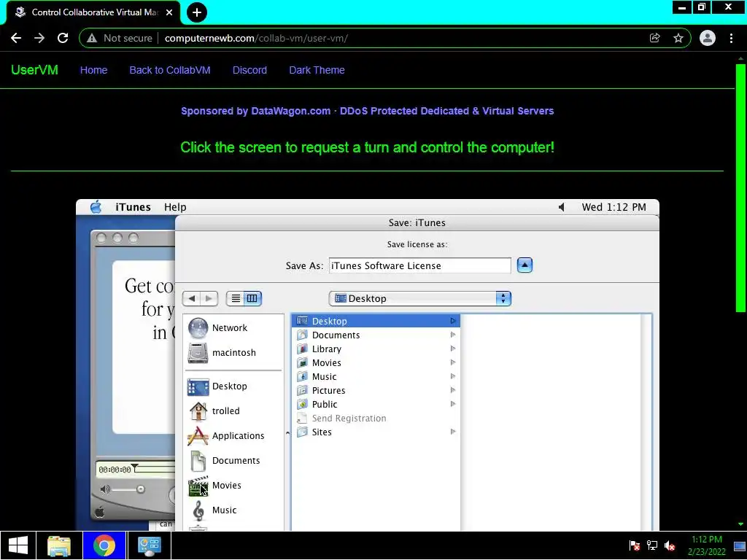Select the Pictures folder in column list
The image size is (747, 560).
point(376,390)
